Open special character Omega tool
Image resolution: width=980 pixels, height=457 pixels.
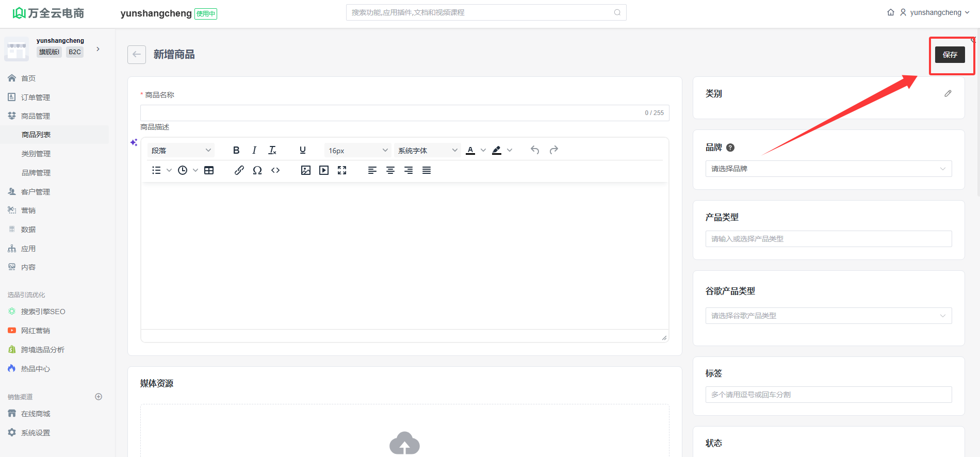click(x=257, y=170)
